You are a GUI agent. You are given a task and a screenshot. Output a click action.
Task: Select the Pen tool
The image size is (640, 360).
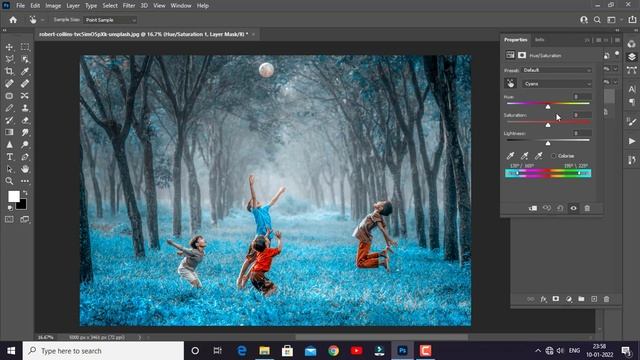(x=25, y=157)
